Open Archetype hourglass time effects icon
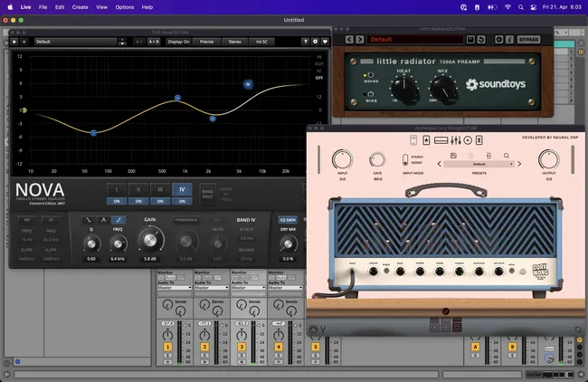 pos(479,140)
